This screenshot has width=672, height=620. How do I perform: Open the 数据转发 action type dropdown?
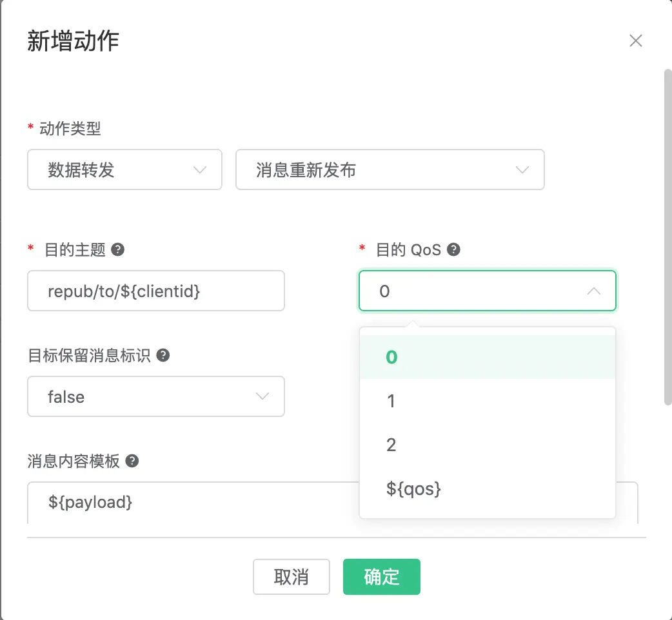click(124, 170)
